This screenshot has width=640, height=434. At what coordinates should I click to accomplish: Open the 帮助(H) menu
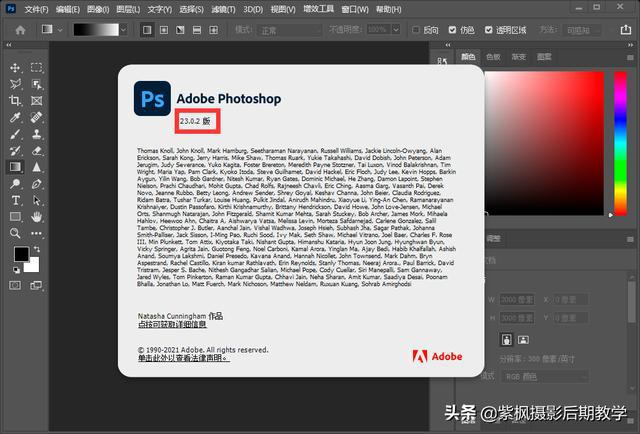[388, 9]
